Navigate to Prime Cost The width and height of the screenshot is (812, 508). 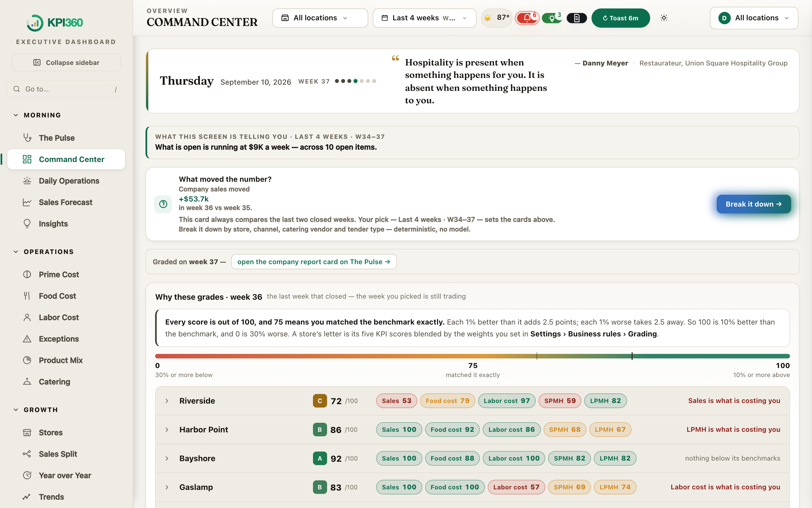66,275
